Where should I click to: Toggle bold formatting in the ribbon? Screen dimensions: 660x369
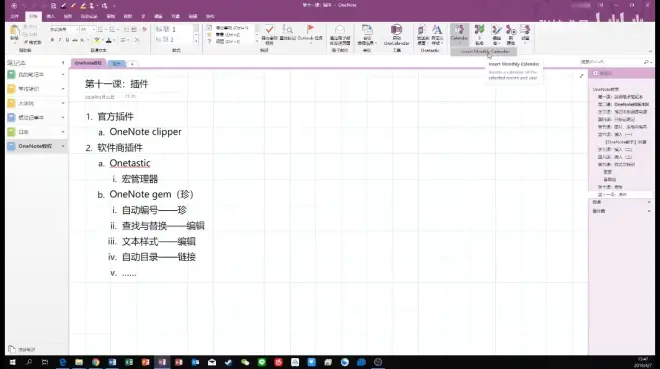click(x=52, y=40)
